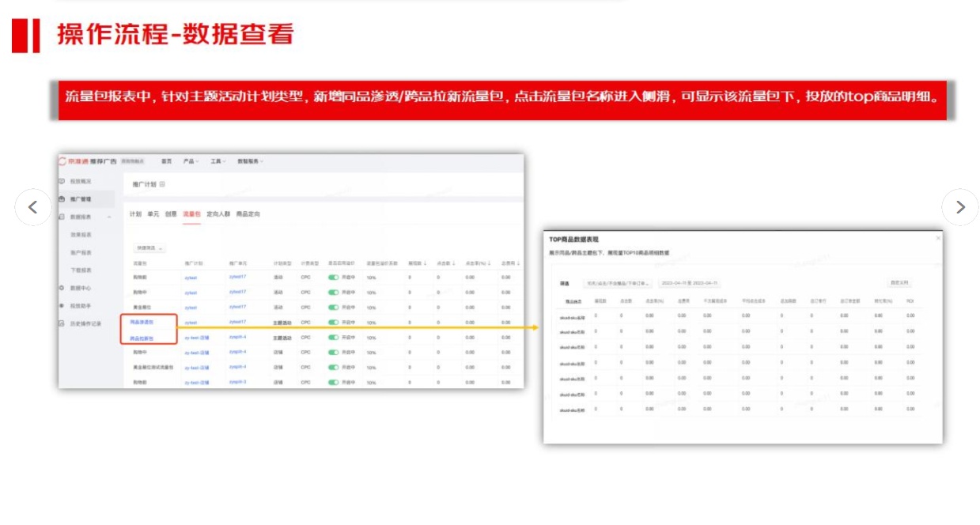Switch to the 单元 tab

tap(153, 214)
